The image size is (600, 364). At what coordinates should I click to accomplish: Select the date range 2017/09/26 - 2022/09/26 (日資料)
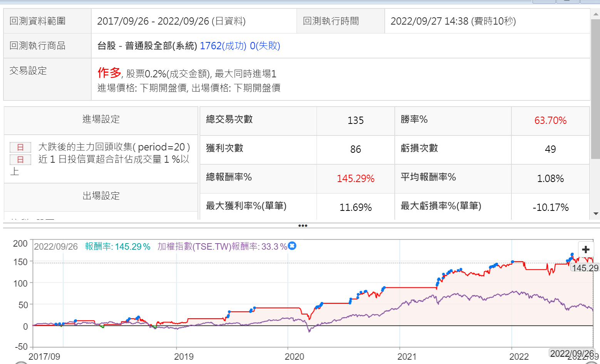171,21
